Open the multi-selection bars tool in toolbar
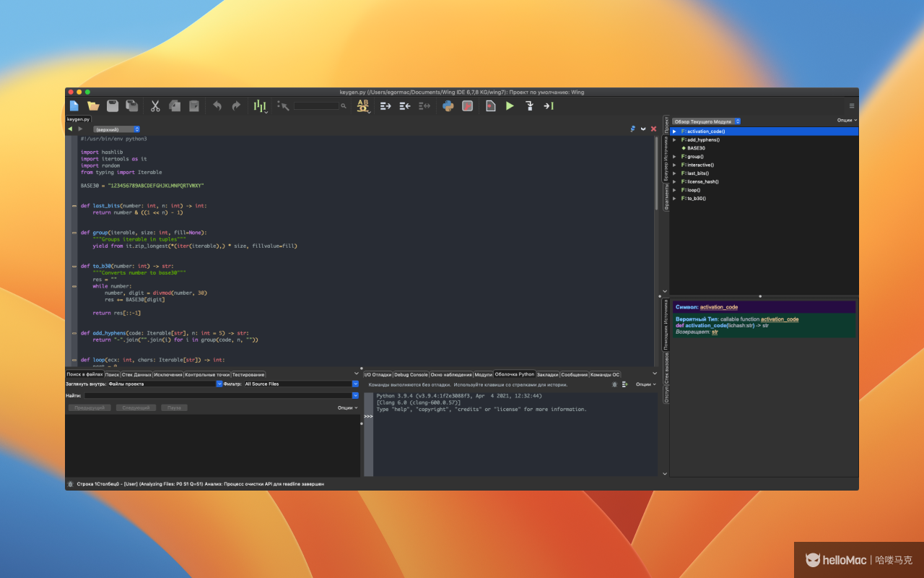 pyautogui.click(x=260, y=106)
